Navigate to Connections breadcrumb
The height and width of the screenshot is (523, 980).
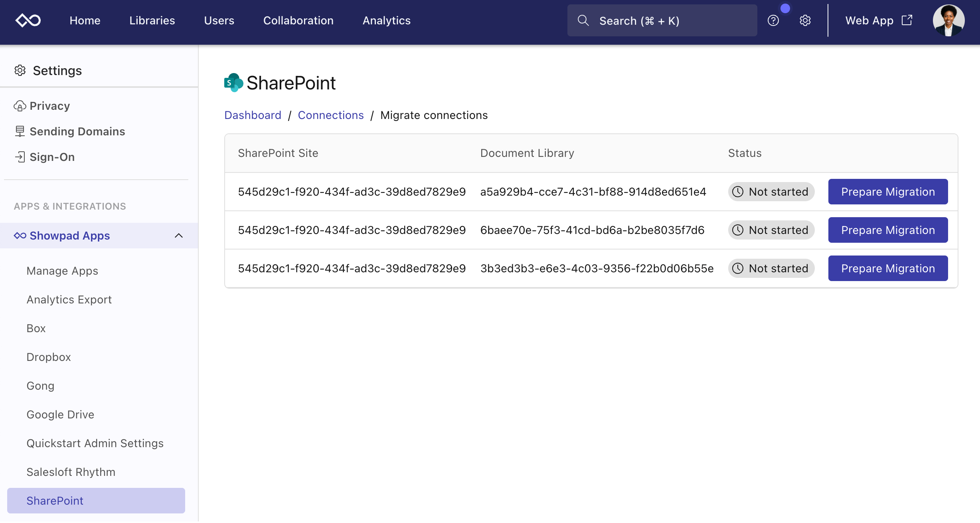pos(330,115)
